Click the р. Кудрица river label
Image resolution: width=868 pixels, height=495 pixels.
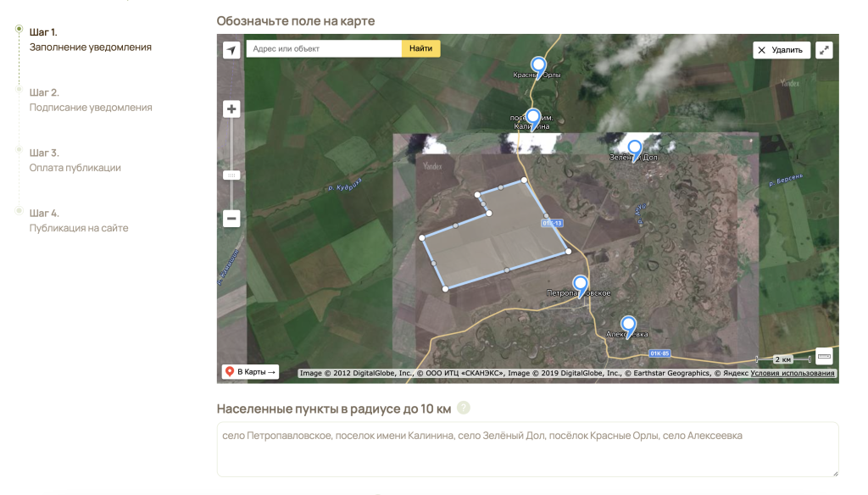(x=344, y=185)
